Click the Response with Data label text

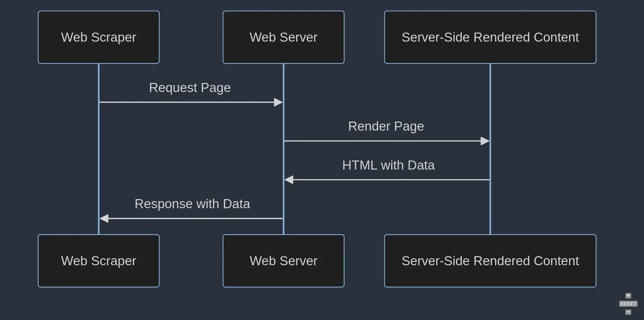pyautogui.click(x=192, y=203)
